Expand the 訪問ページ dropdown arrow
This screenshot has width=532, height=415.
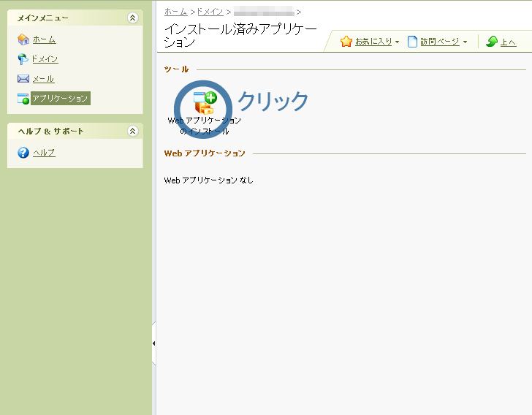pos(465,42)
